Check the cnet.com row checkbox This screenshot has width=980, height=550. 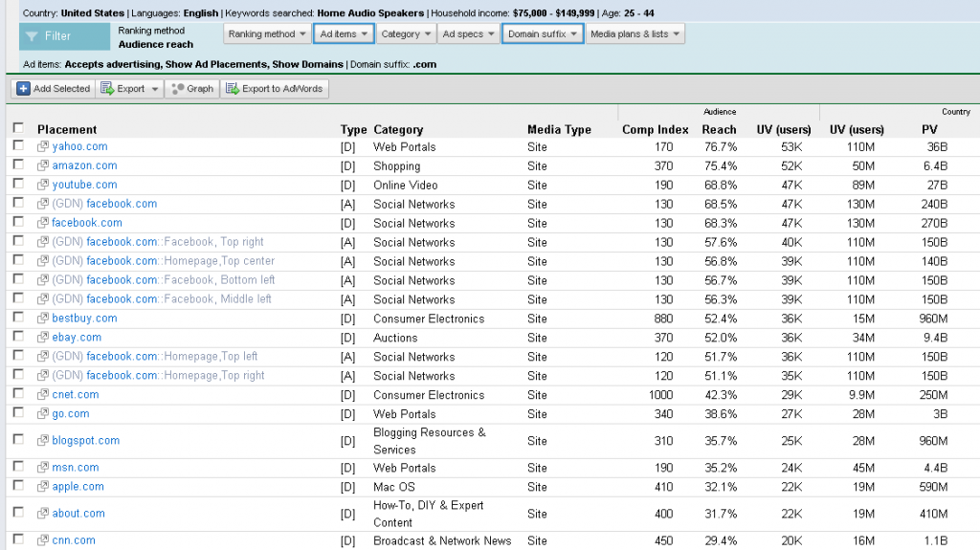[x=18, y=393]
